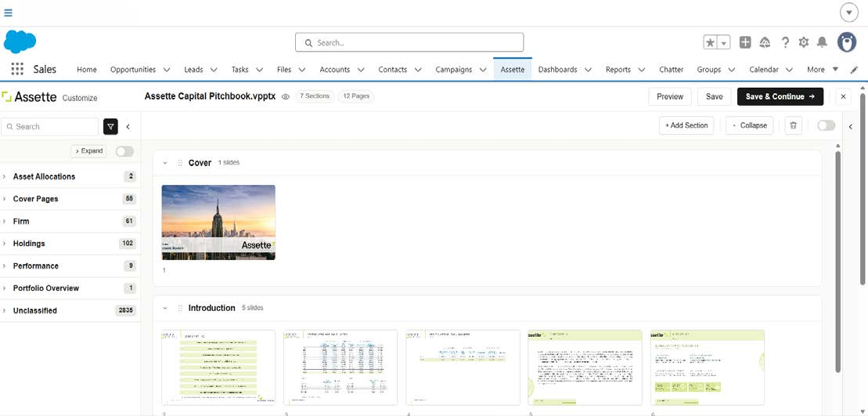Open the favorites list dropdown arrow
868x416 pixels.
pos(724,42)
